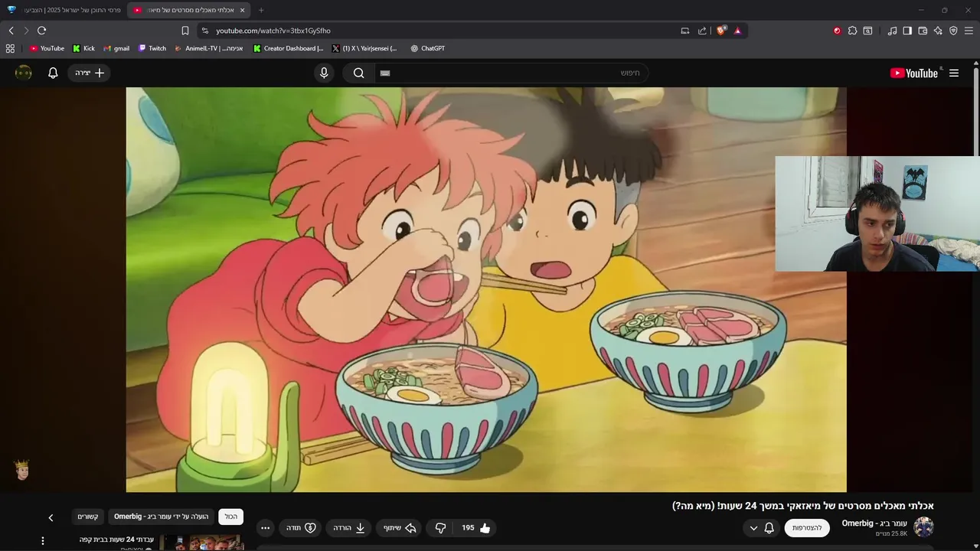The width and height of the screenshot is (980, 551).
Task: Open the YouTube bookmark
Action: coord(47,48)
